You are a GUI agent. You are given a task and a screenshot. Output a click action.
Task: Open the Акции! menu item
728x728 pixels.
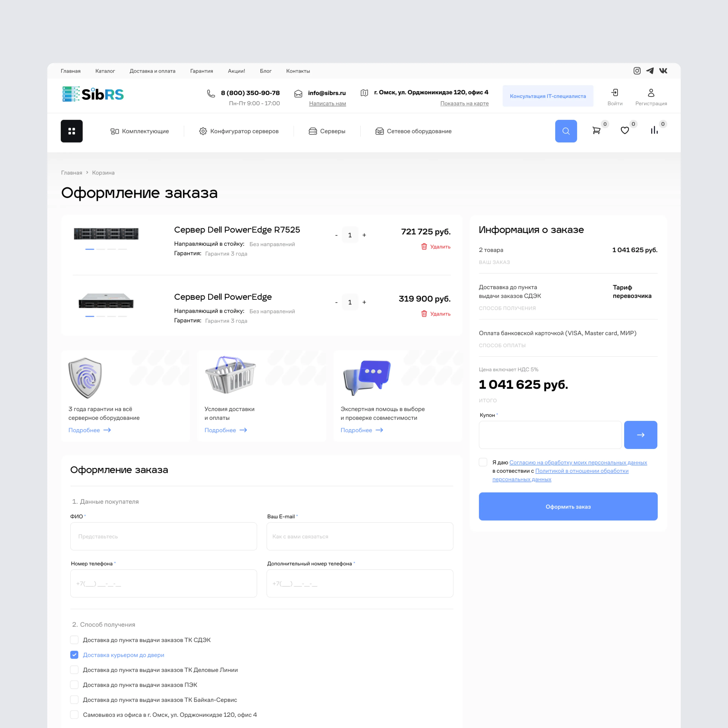(x=236, y=71)
